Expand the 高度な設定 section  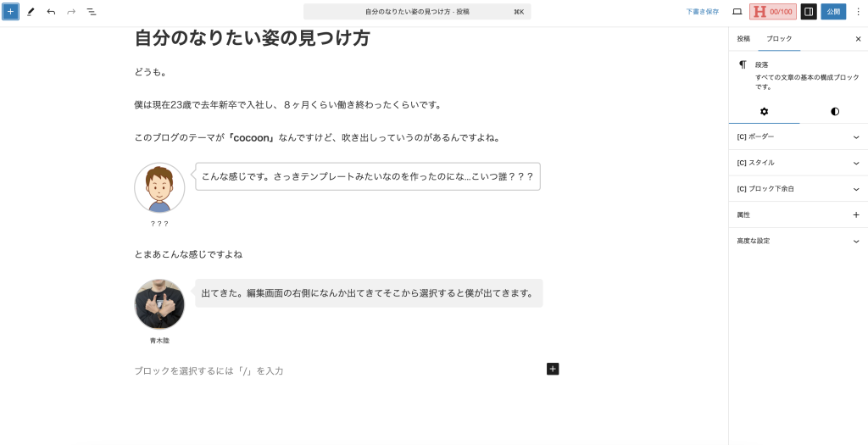coord(798,241)
